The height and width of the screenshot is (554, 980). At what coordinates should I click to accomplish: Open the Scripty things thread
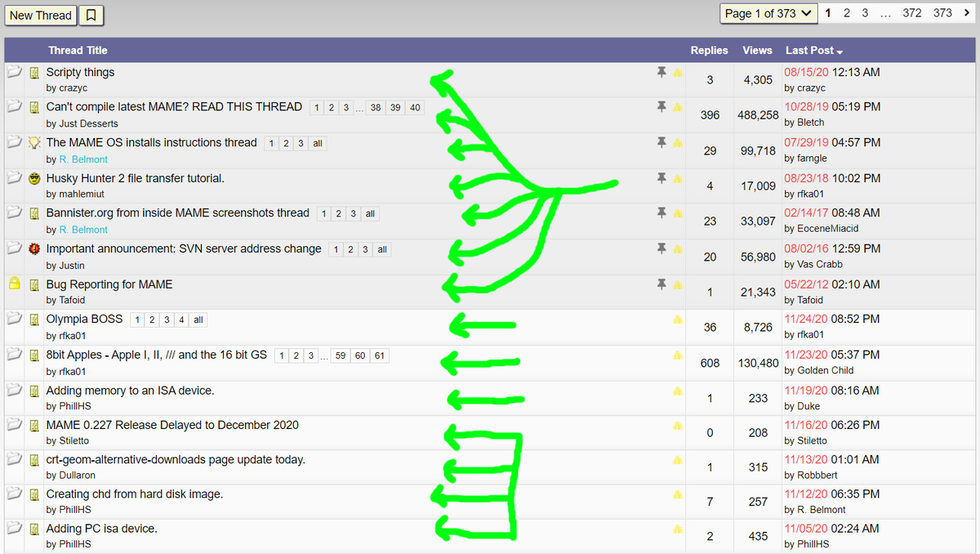coord(80,73)
